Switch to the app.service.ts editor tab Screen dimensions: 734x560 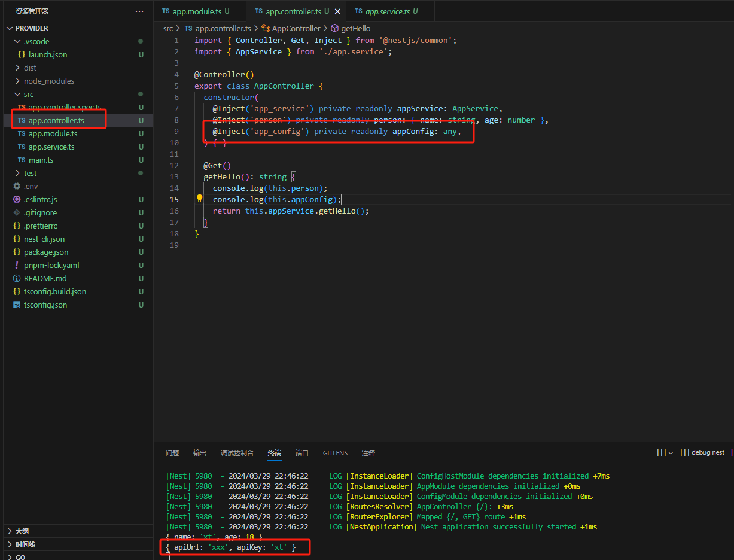coord(386,10)
